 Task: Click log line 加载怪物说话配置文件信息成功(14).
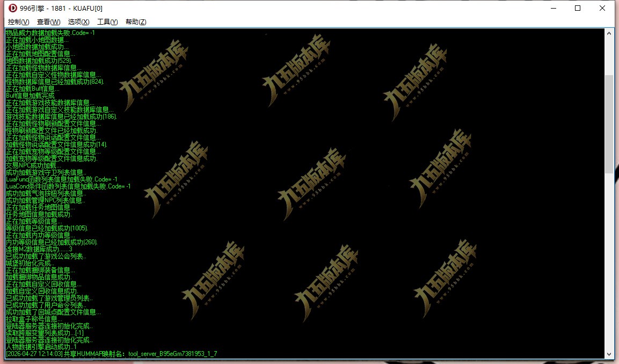tap(56, 144)
